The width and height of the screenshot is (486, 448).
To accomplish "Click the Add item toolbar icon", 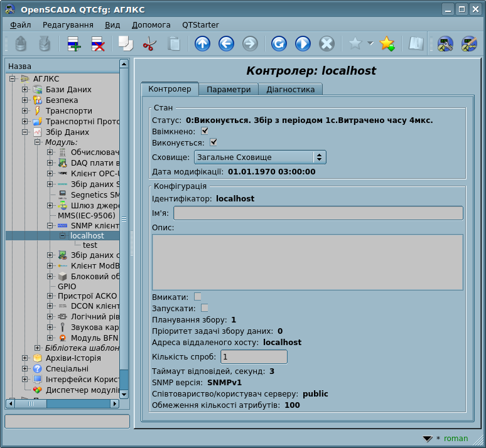I will 74,44.
